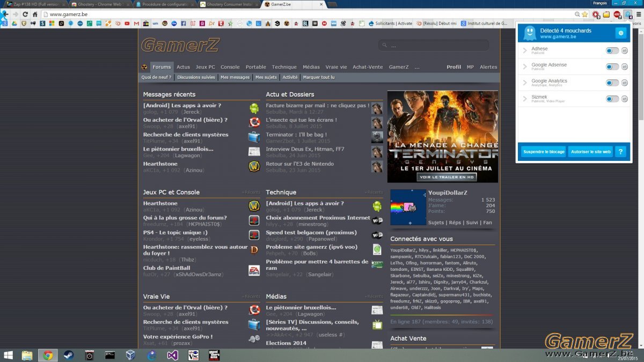Open thread "Speed test belgacom (proximus)"
The height and width of the screenshot is (362, 644).
tap(312, 233)
